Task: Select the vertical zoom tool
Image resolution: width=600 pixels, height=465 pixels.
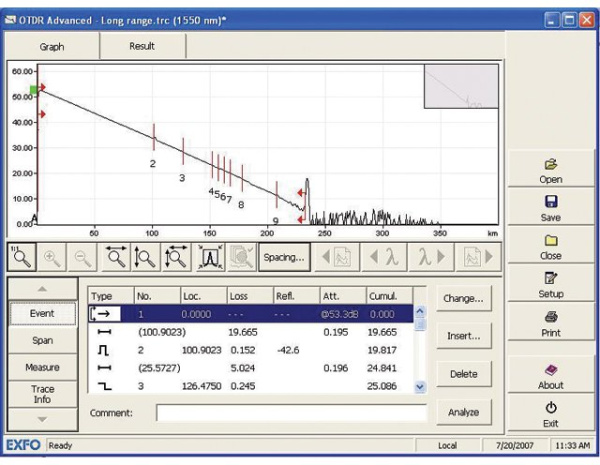Action: (x=146, y=256)
